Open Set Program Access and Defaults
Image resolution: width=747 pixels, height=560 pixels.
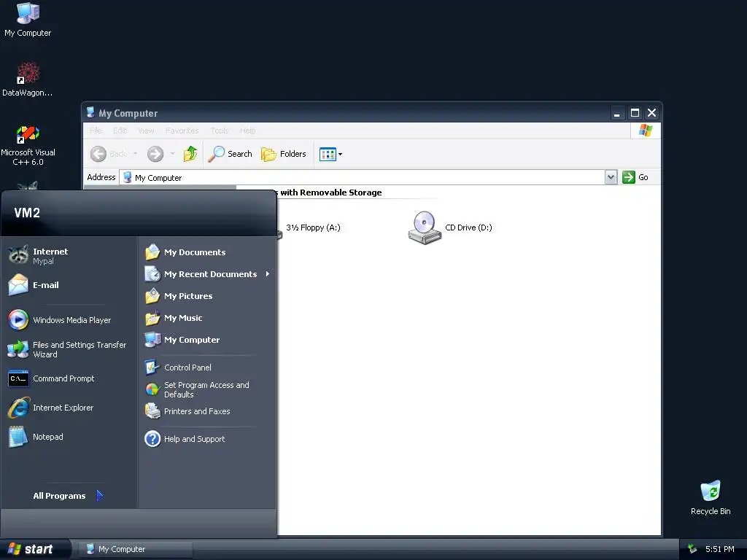point(207,389)
